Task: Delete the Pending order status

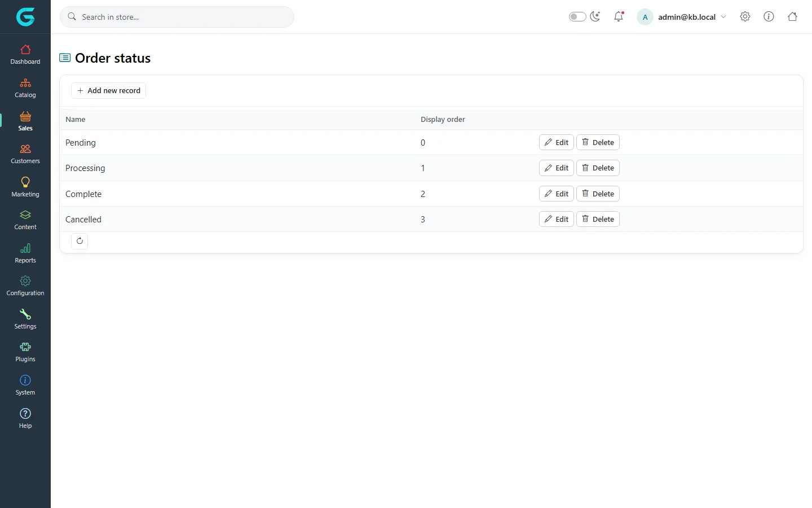Action: click(x=598, y=142)
